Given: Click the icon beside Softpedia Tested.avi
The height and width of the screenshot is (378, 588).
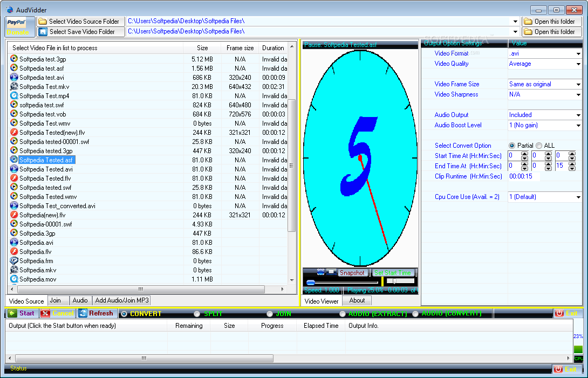Looking at the screenshot, I should click(x=14, y=169).
